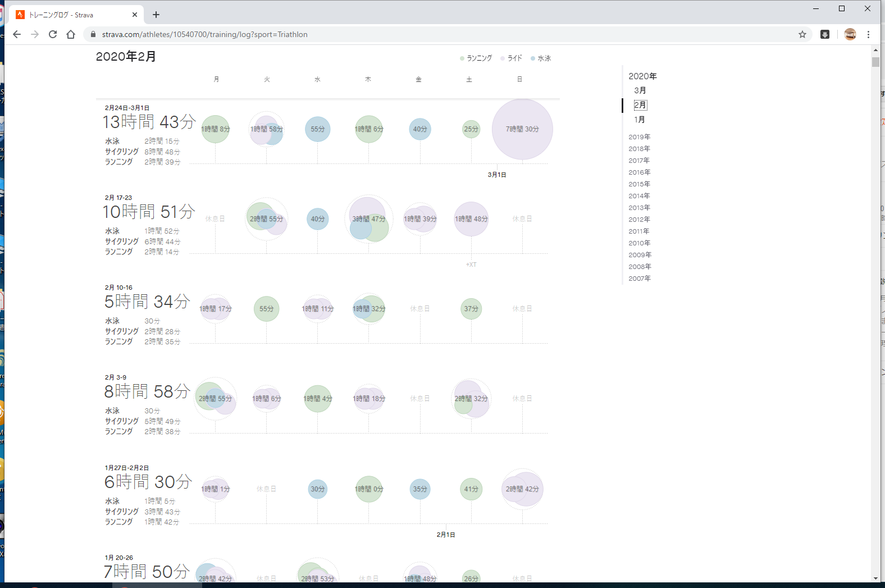Click the browser forward arrow

35,34
